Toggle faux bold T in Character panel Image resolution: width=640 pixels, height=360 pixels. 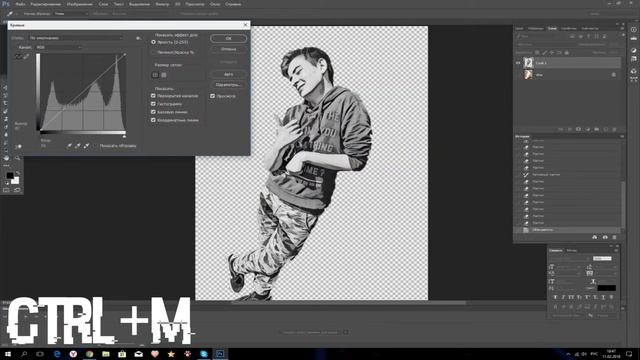[555, 297]
